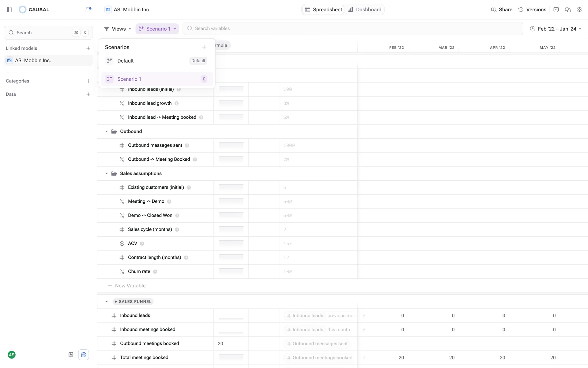Viewport: 588px width, 368px height.
Task: Open the Feb '22 – Jan '24 date range dropdown
Action: [556, 29]
